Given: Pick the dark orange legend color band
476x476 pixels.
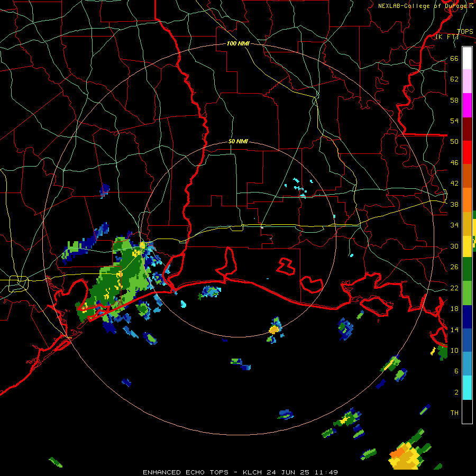Looking at the screenshot, I should tap(467, 176).
